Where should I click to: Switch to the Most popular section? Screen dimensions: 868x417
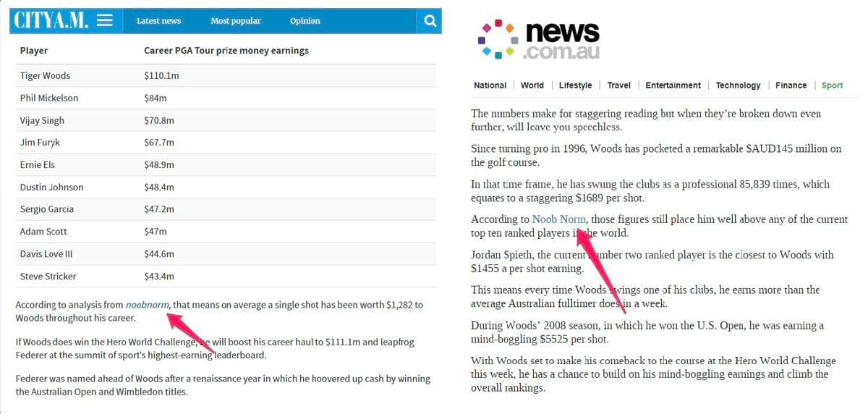235,21
